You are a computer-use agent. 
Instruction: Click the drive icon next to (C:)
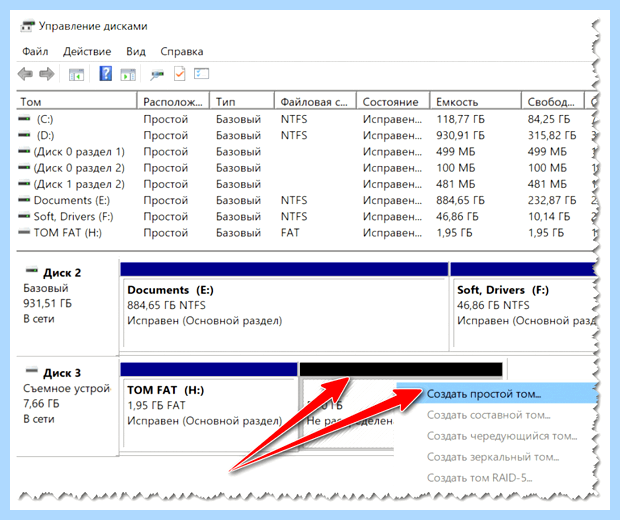click(25, 119)
